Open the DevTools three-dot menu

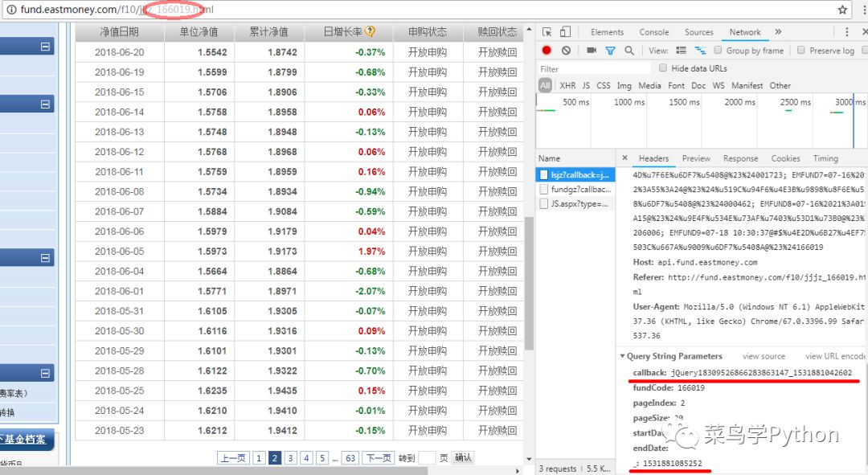[846, 32]
